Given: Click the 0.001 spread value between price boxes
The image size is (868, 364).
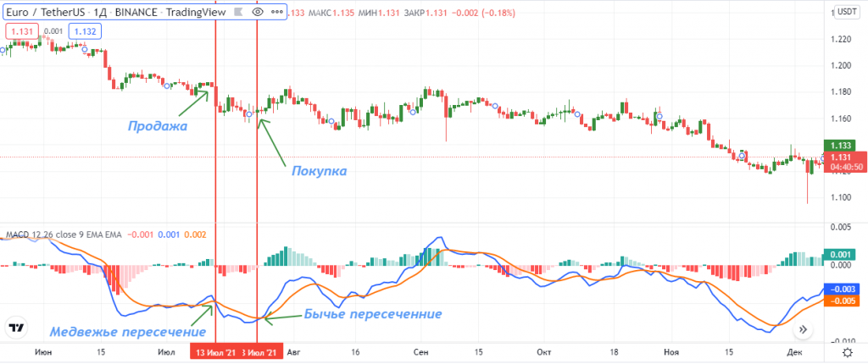Looking at the screenshot, I should 53,31.
